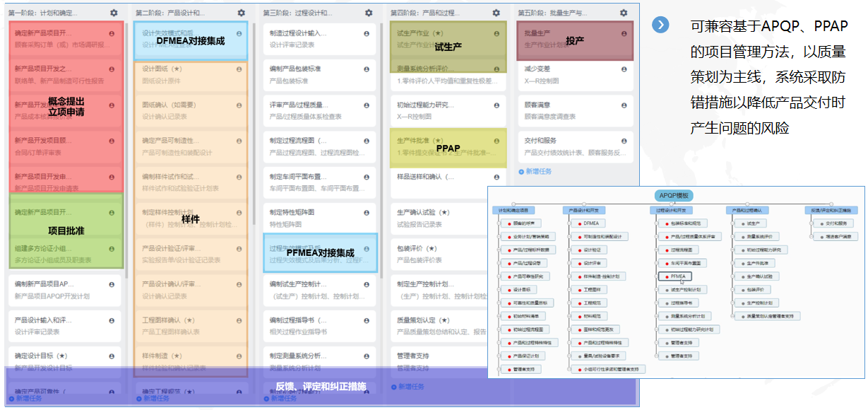868x410 pixels.
Task: Click the assignee icon on 生产件批准 card
Action: pyautogui.click(x=497, y=141)
